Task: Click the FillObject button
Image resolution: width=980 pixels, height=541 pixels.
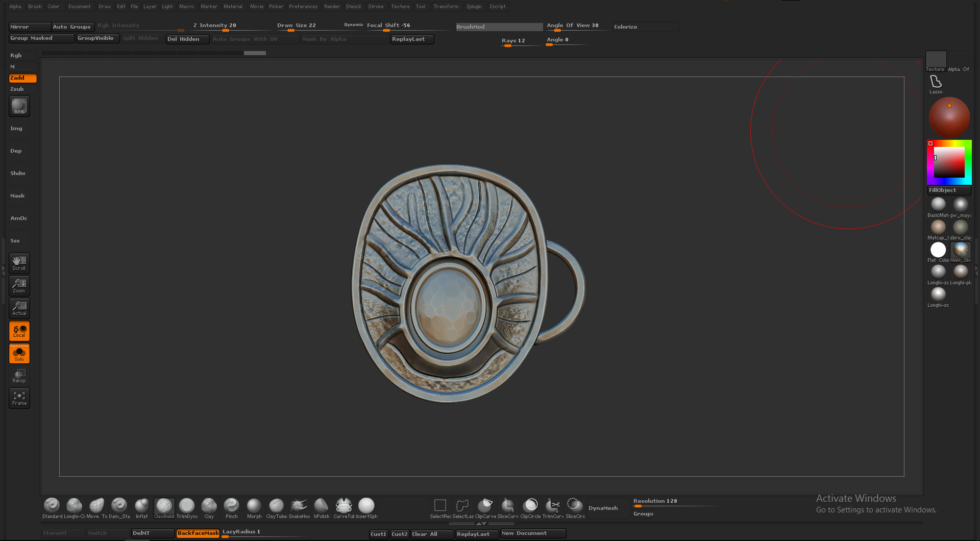Action: [x=949, y=190]
